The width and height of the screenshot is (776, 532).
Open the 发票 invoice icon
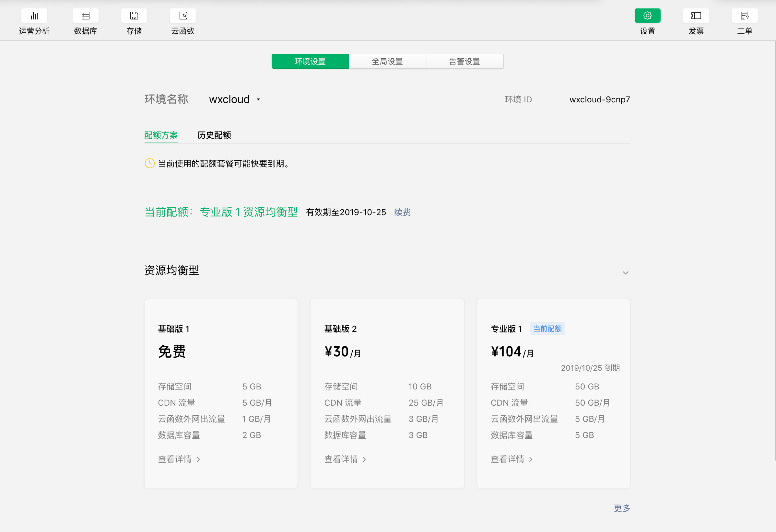pyautogui.click(x=696, y=16)
